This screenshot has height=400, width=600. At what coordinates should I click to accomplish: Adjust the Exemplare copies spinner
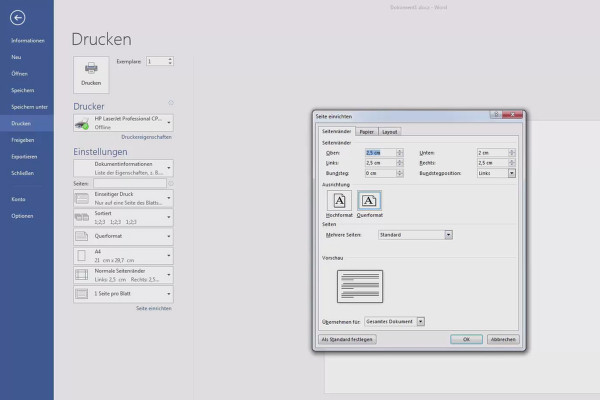click(170, 61)
